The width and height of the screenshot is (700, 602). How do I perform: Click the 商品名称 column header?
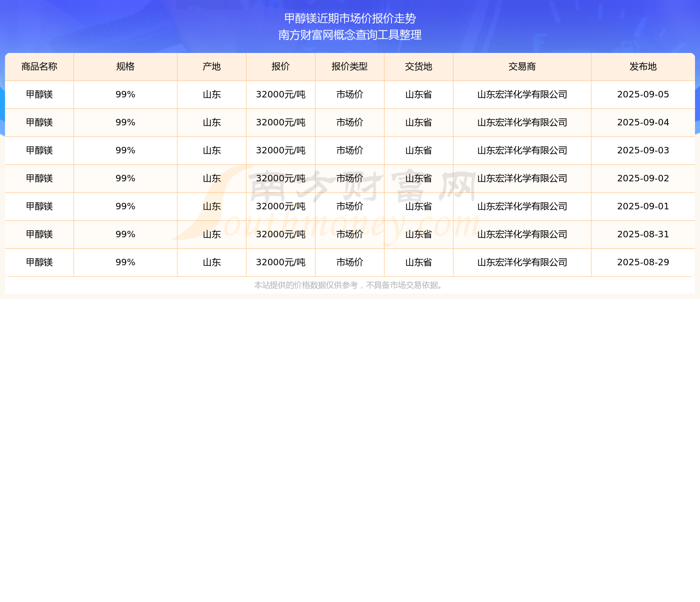pyautogui.click(x=39, y=67)
